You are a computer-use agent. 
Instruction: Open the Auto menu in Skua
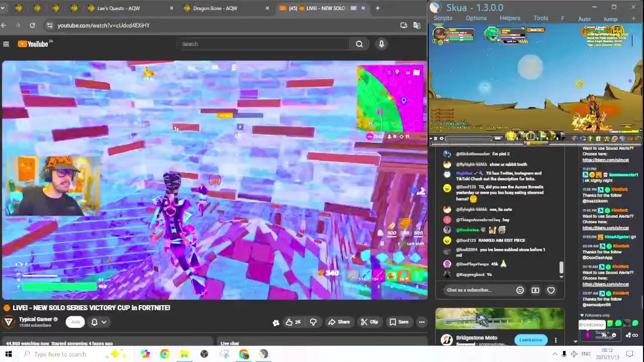[584, 19]
